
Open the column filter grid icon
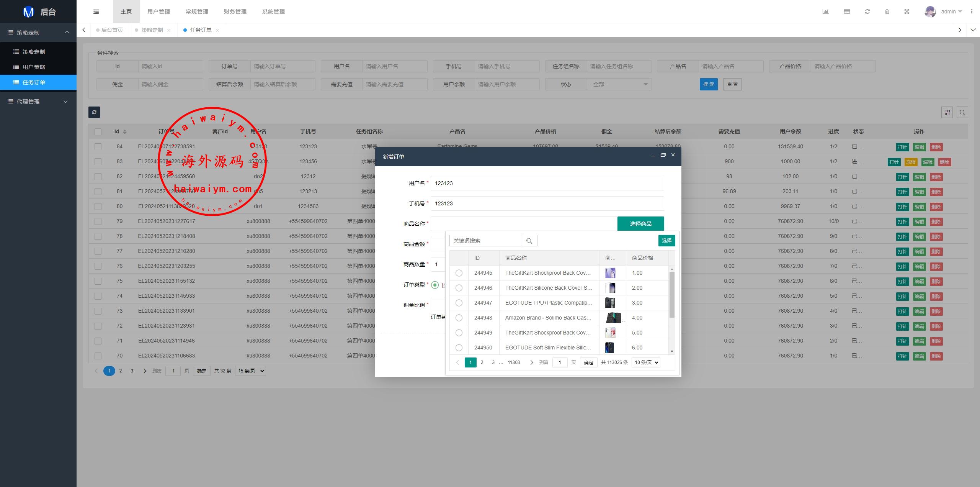tap(947, 112)
